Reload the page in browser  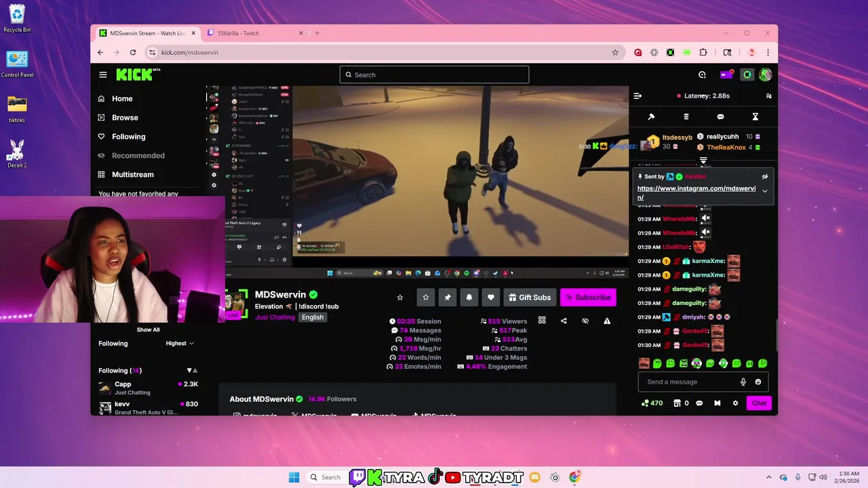133,52
